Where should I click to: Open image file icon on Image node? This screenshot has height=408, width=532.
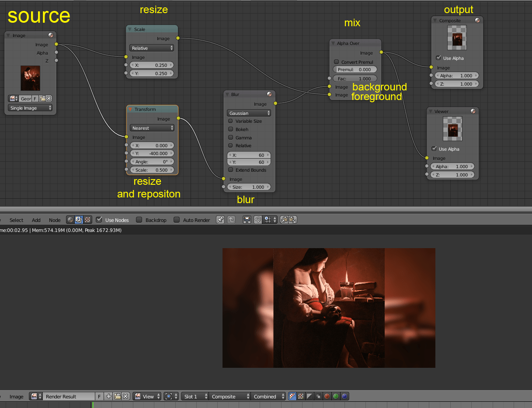tap(42, 99)
